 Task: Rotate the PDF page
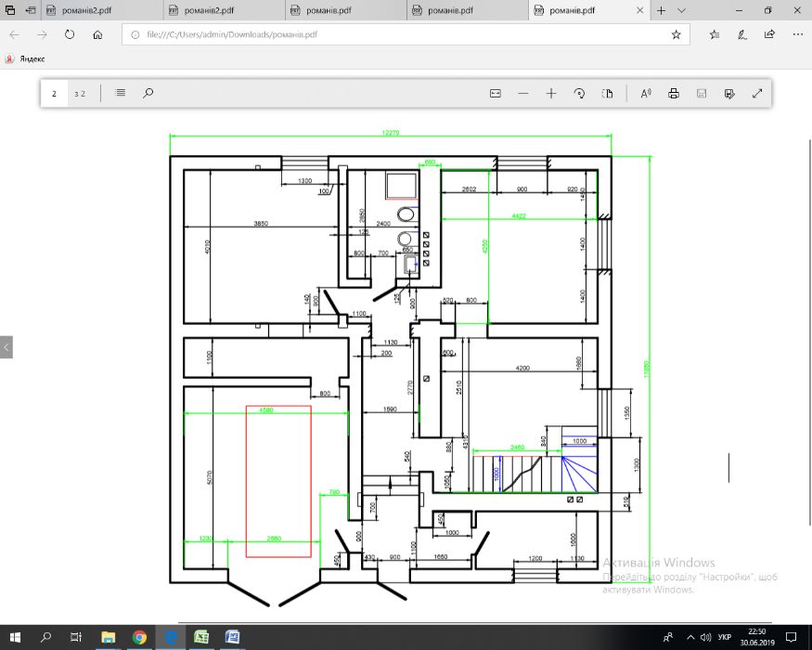coord(580,93)
